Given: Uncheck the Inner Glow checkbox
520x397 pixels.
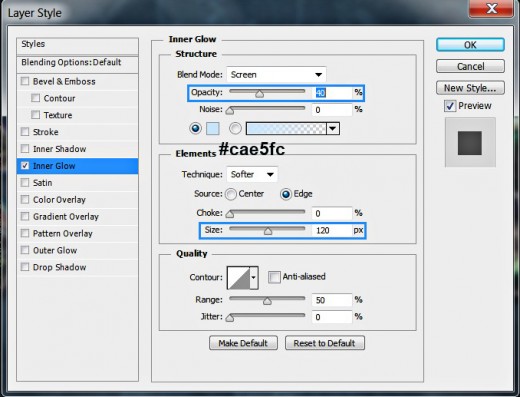Looking at the screenshot, I should click(x=25, y=166).
